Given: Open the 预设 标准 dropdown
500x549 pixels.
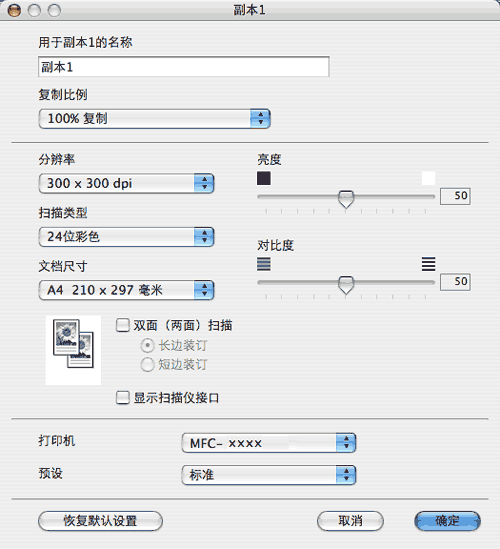Looking at the screenshot, I should pyautogui.click(x=269, y=475).
